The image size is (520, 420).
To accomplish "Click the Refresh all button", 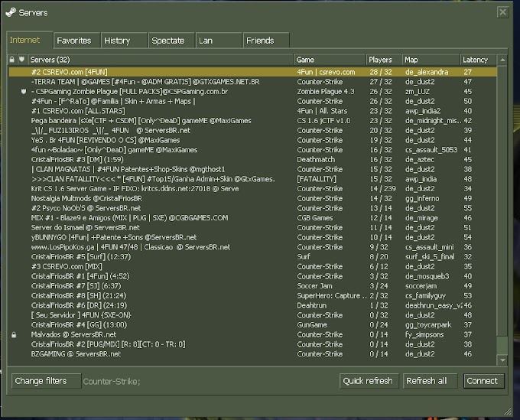I will click(430, 381).
